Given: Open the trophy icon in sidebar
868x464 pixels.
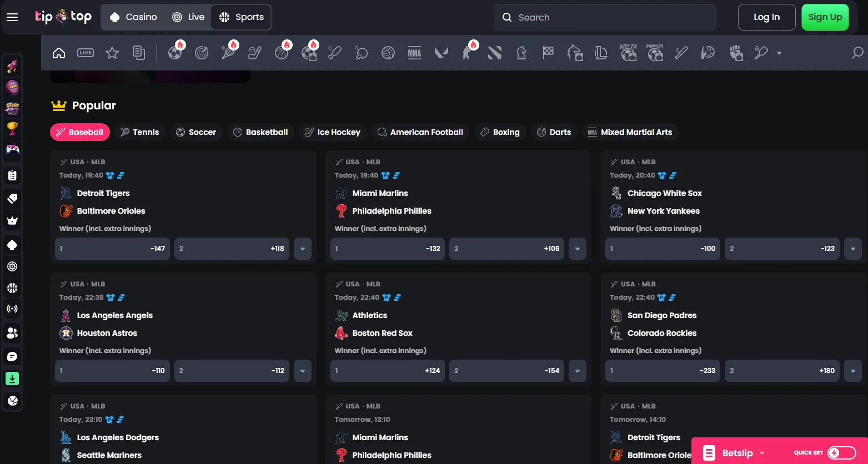Looking at the screenshot, I should pos(12,129).
